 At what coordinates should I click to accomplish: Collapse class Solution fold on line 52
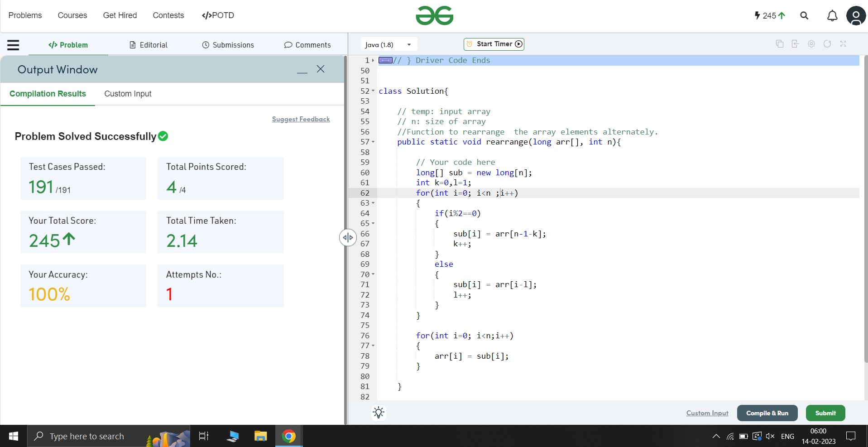pyautogui.click(x=373, y=91)
